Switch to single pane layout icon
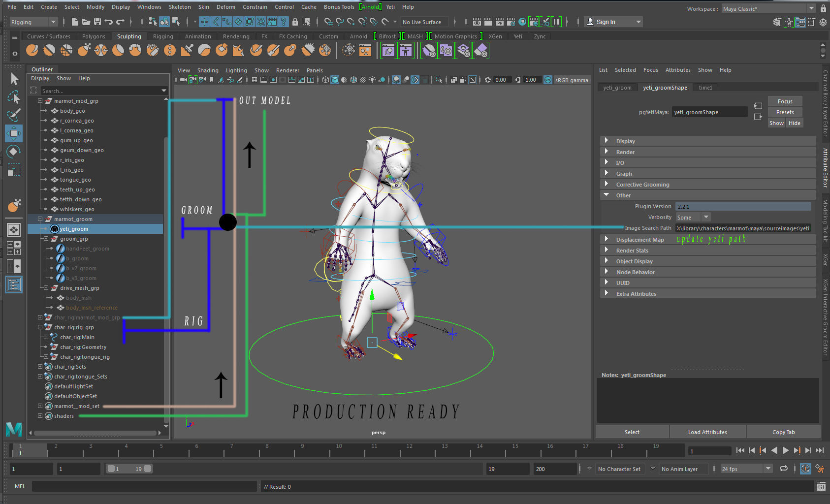Viewport: 830px width, 504px height. [14, 229]
